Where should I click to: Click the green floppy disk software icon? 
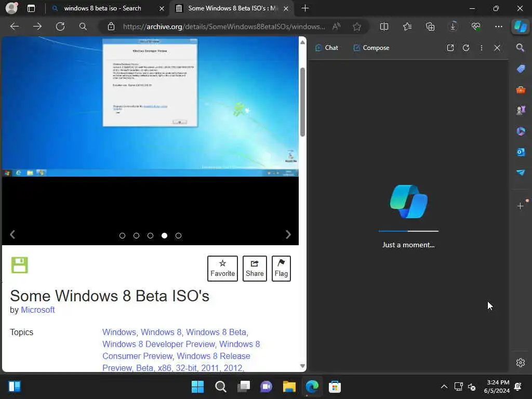pos(20,265)
